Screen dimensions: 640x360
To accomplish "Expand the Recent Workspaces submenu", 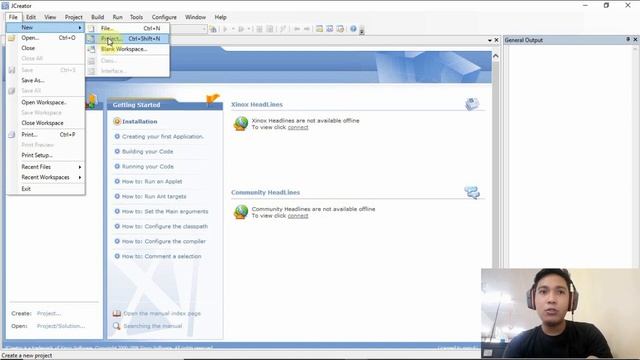I will click(x=46, y=177).
